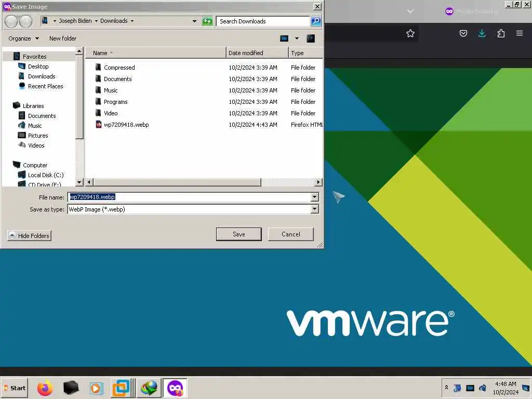Screen dimensions: 532x399
Task: Click file list scroll-right arrow
Action: point(318,182)
